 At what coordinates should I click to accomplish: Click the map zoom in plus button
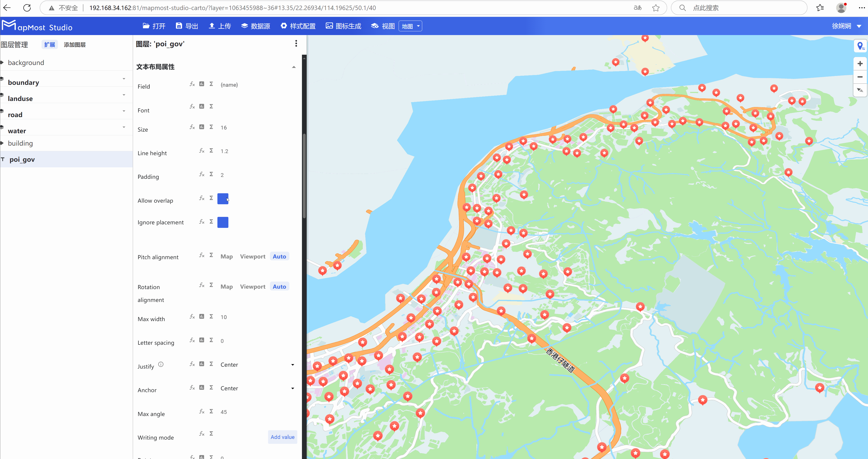pyautogui.click(x=860, y=64)
